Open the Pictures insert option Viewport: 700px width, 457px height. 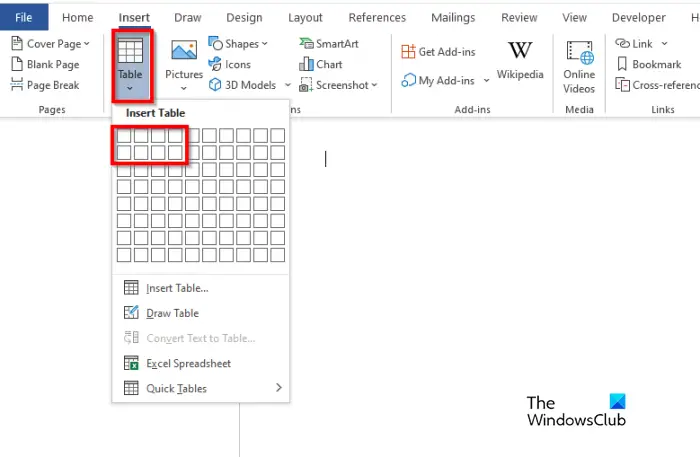184,65
